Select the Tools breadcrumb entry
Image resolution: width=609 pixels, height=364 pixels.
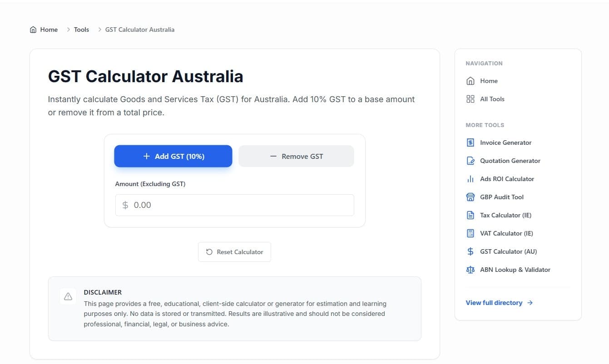[81, 29]
